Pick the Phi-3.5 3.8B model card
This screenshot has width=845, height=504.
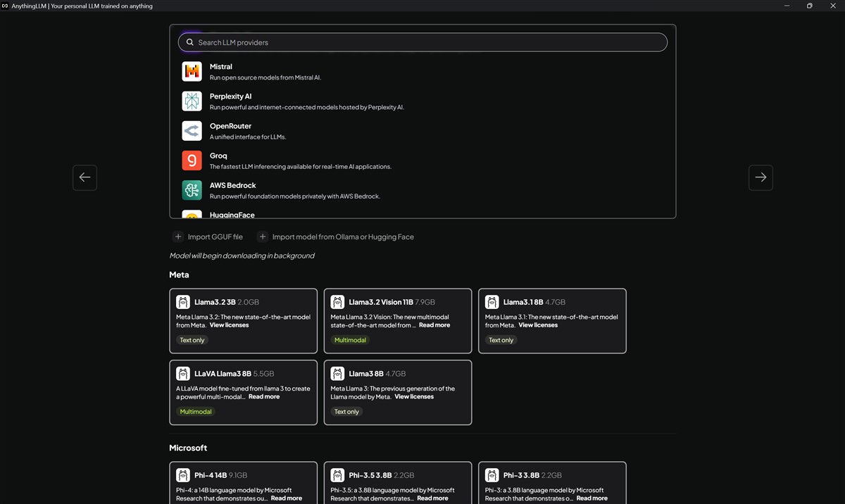pyautogui.click(x=397, y=483)
